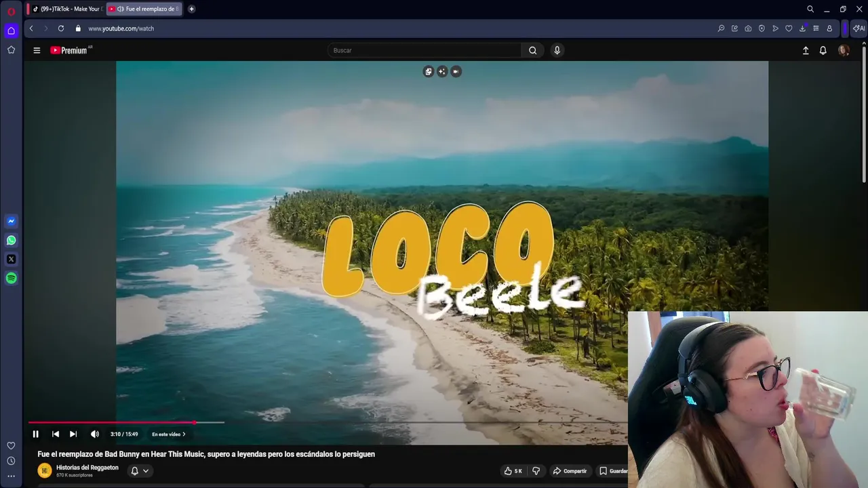Click the pop-out video overlay icon

click(x=428, y=71)
